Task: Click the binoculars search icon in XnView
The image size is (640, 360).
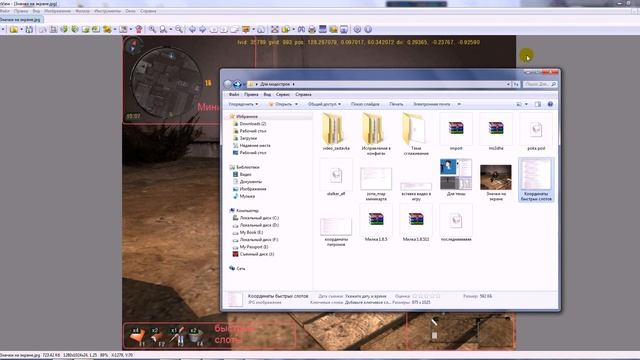Action: 301,29
